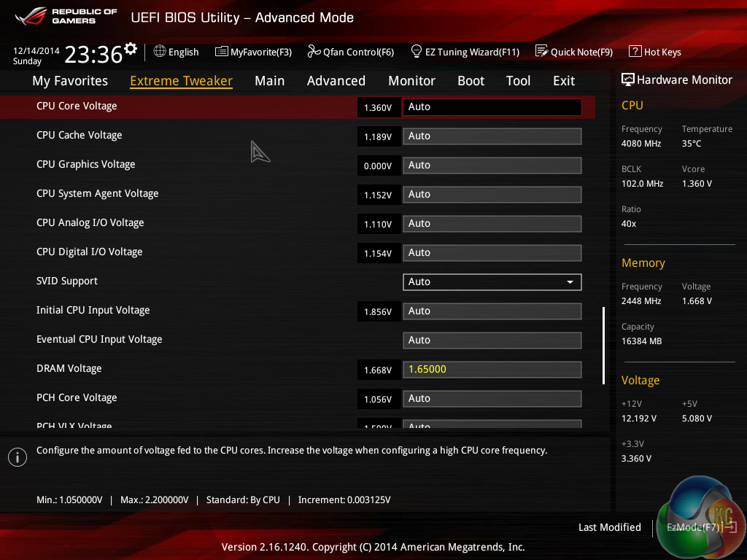
Task: Click the 2448 MHz memory frequency
Action: [641, 301]
